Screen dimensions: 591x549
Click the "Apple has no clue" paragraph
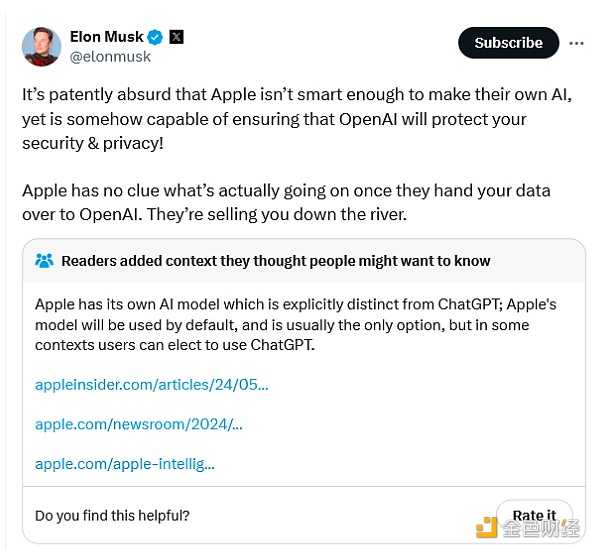click(x=286, y=202)
